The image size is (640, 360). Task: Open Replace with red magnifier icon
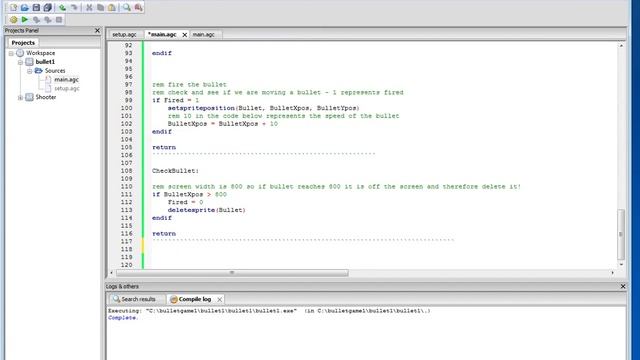tap(138, 7)
